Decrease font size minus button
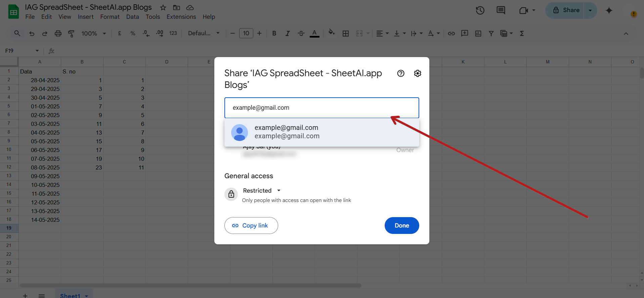Viewport: 644px width, 298px height. (232, 33)
